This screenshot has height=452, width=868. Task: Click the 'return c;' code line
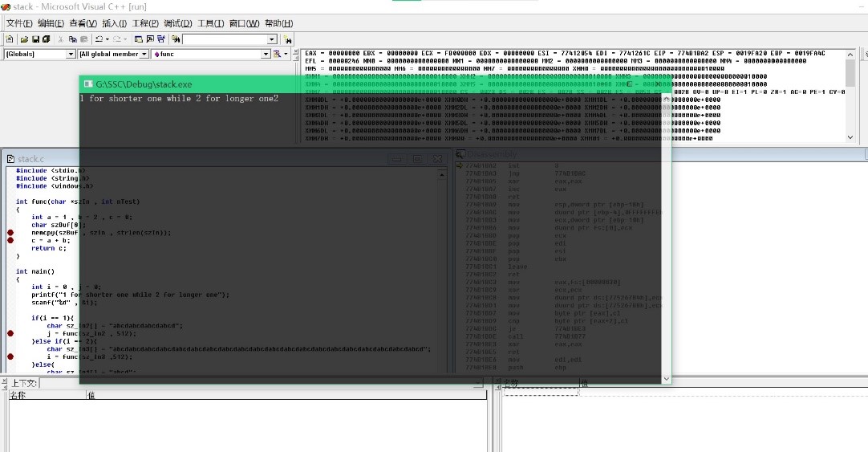click(x=49, y=248)
